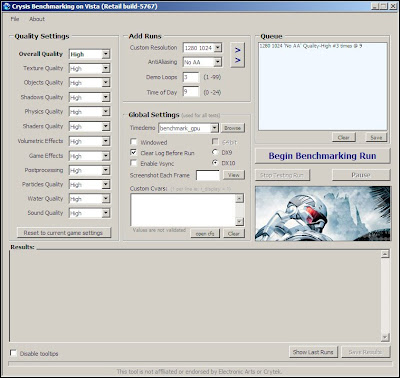
Task: Click inside the Results output area
Action: [195, 296]
